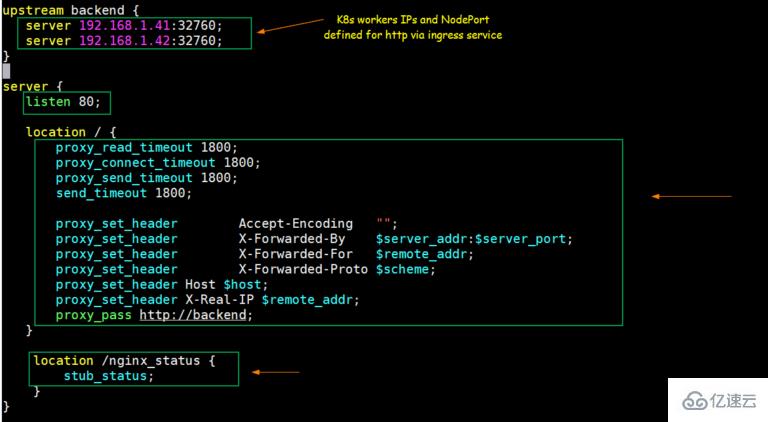Click the 'location / {' line
This screenshot has width=768, height=422.
pos(71,132)
